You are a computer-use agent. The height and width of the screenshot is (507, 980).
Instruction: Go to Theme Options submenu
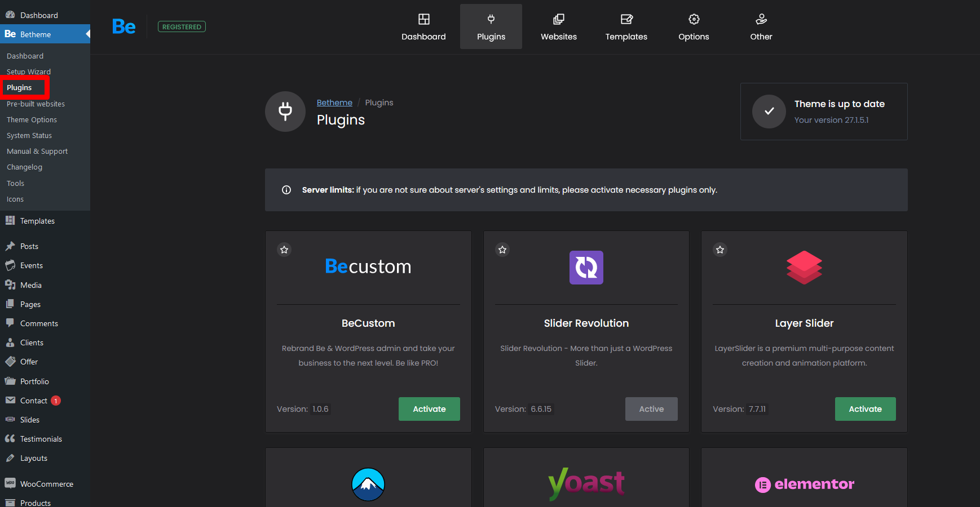[x=32, y=120]
